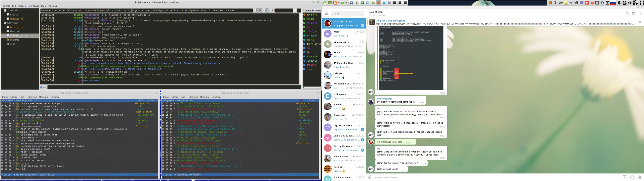Open opennet.ru channel in Telegram list

click(344, 44)
